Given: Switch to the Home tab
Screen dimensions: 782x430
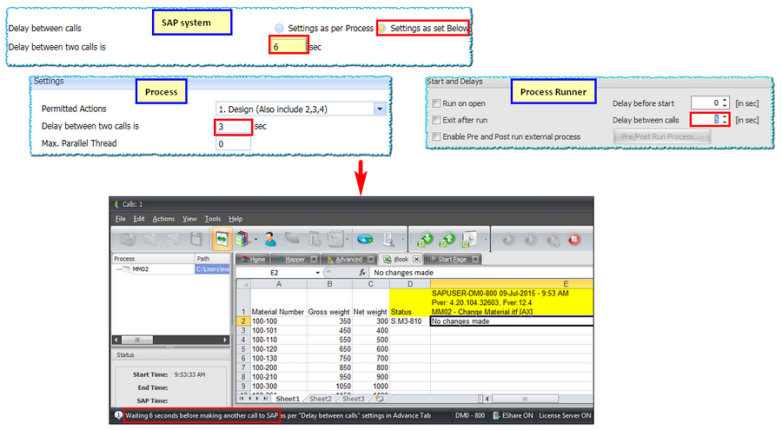Looking at the screenshot, I should (x=253, y=259).
